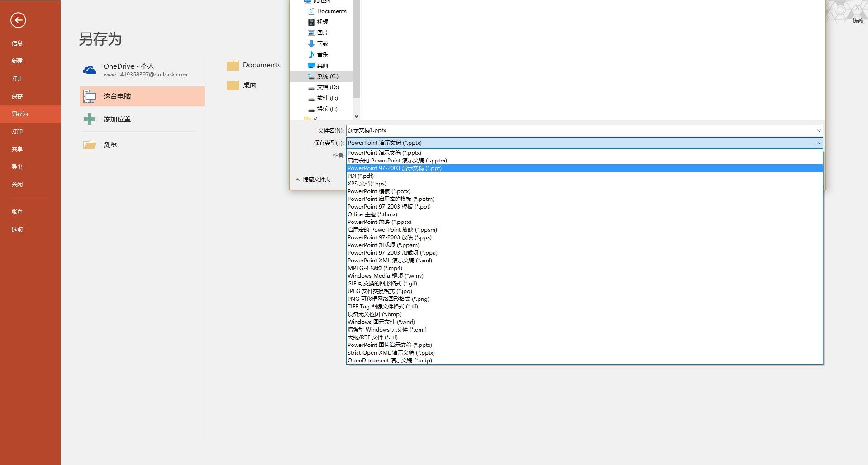Screen dimensions: 868x465
Task: Click the 娱乐 (F:) drive icon
Action: [x=311, y=109]
